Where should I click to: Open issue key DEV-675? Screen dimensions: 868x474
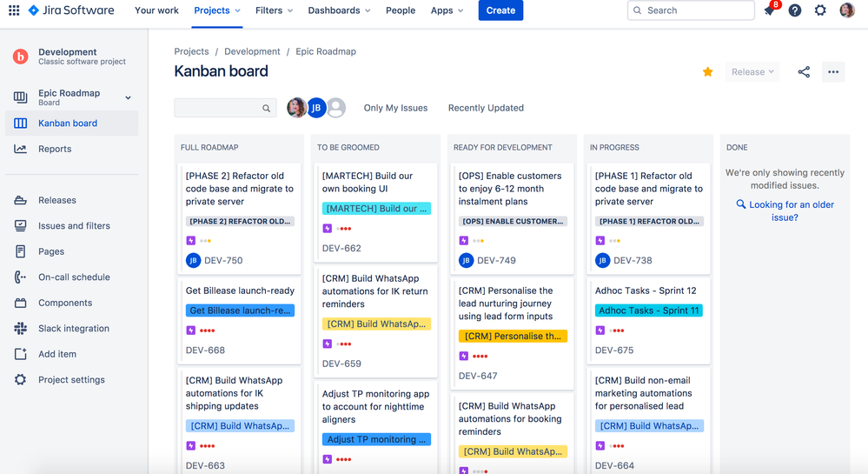(x=614, y=350)
